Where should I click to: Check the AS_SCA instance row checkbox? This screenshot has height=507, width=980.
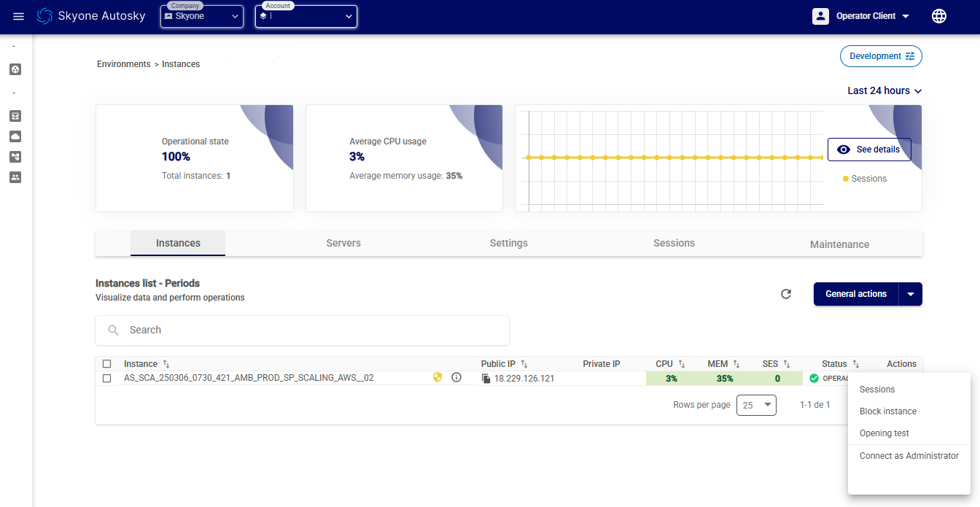[107, 379]
